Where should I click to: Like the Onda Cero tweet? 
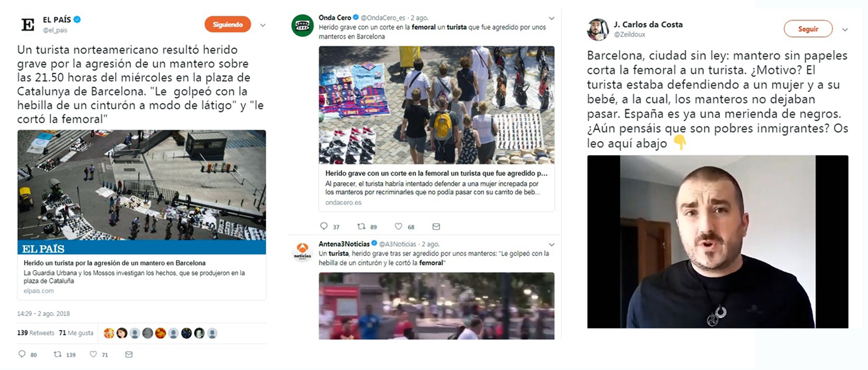point(399,226)
